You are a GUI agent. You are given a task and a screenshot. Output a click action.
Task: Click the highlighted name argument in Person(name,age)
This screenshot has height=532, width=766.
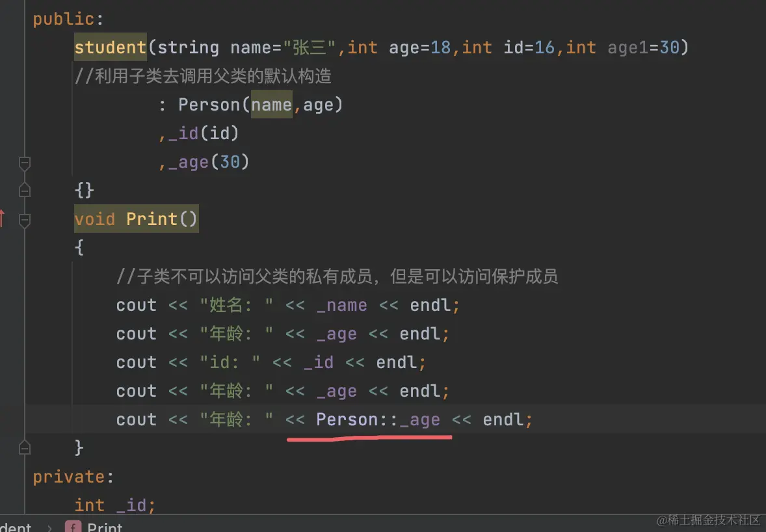(272, 105)
